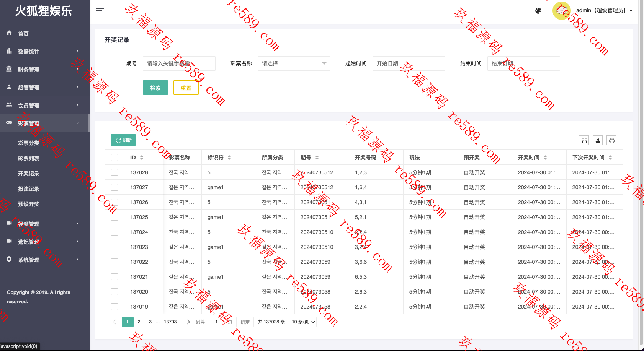
Task: Go to page 2 in pagination
Action: coord(139,322)
